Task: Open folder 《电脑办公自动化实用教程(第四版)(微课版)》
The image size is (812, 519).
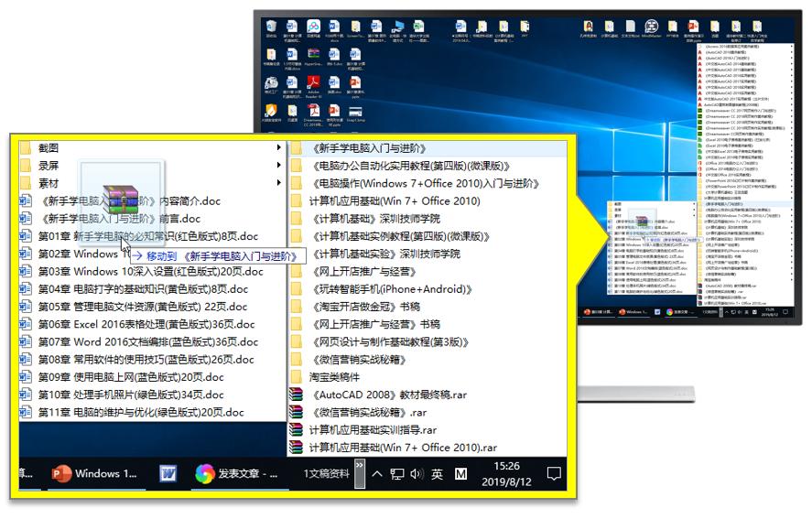Action: [411, 166]
